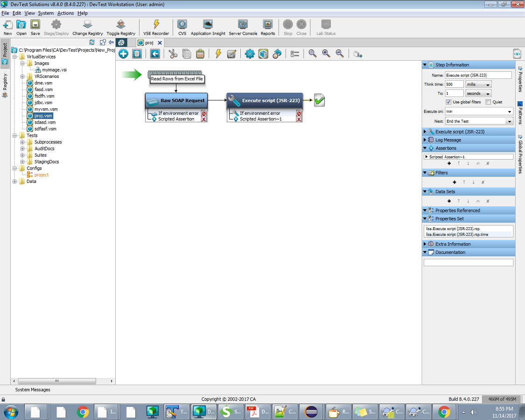Open the Application Insight tool

[208, 25]
